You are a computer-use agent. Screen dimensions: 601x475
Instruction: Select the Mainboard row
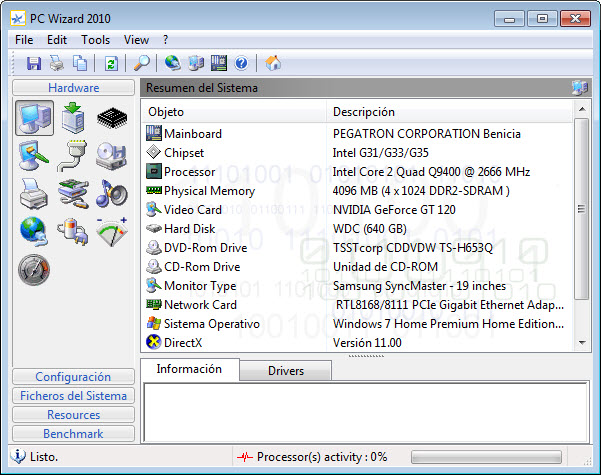pos(358,134)
